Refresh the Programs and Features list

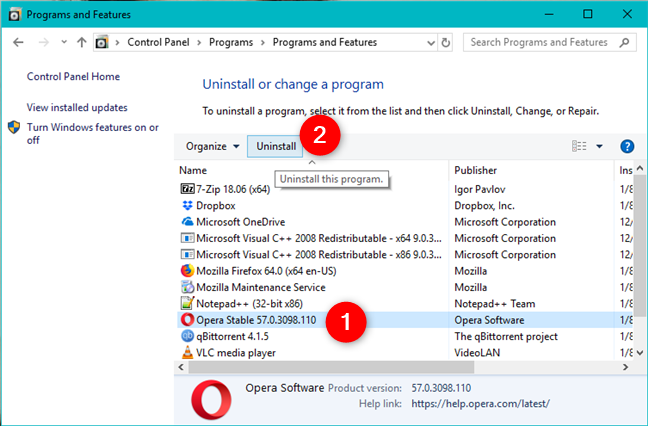coord(446,42)
